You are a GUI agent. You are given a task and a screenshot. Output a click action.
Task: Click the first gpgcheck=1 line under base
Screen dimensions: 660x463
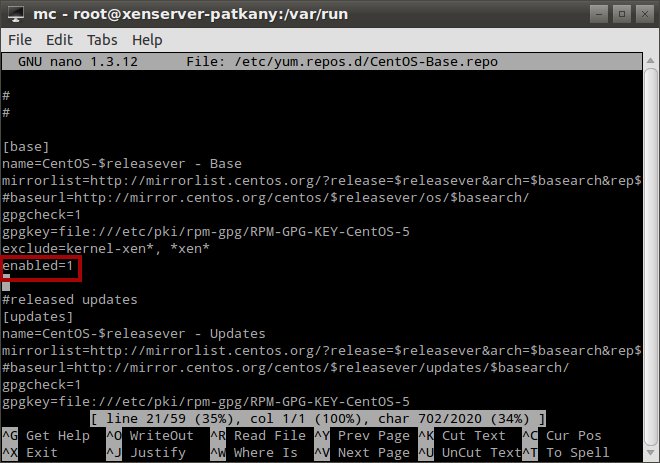41,215
